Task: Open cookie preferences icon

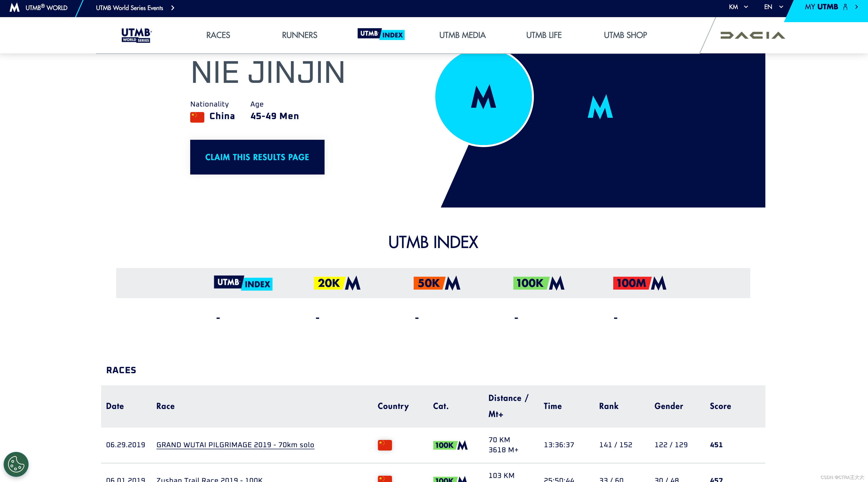Action: (x=16, y=464)
